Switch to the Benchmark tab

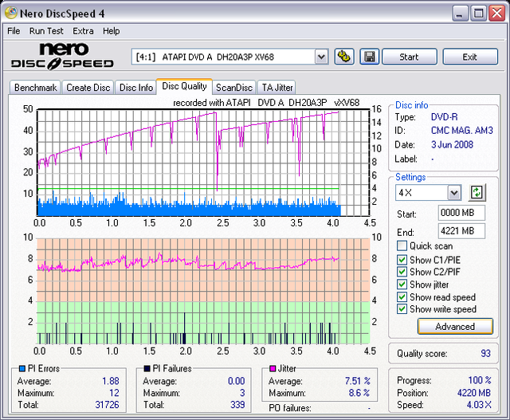(35, 88)
